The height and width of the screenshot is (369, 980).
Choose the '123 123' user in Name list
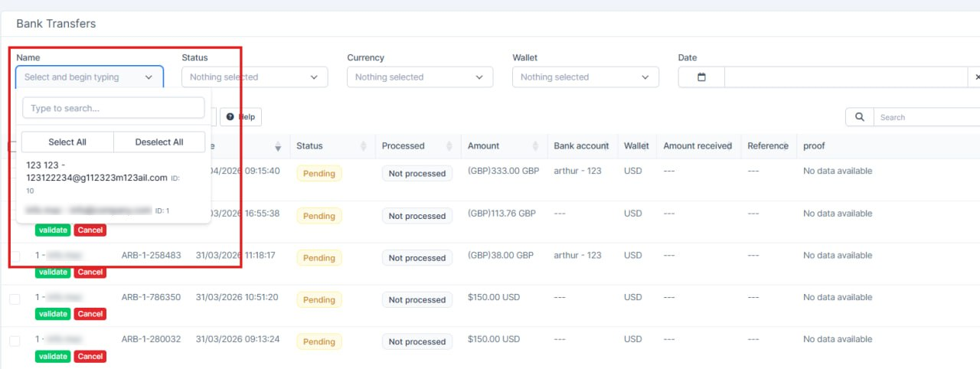96,171
